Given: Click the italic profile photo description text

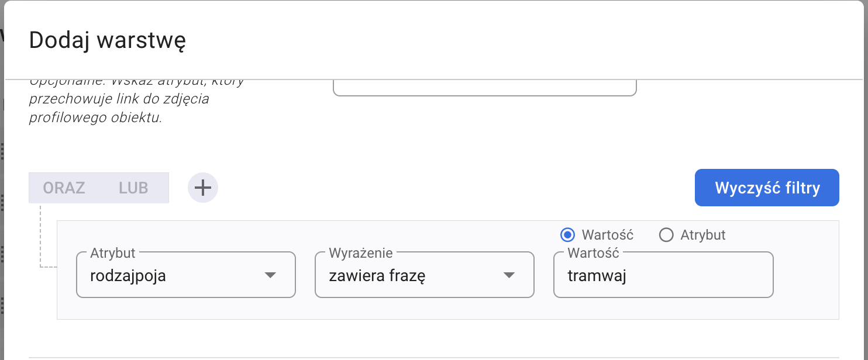Looking at the screenshot, I should [x=119, y=108].
